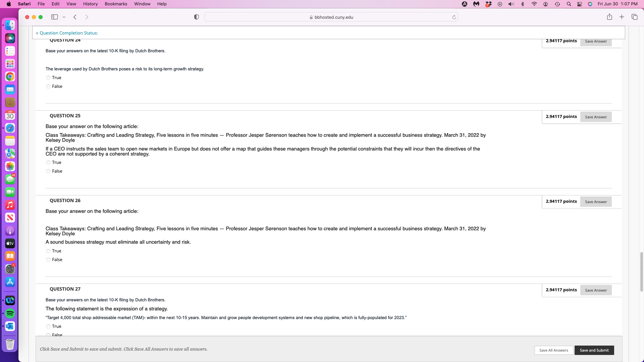Viewport: 644px width, 362px height.
Task: Click the bbhosted.cuny.edu address field
Action: [331, 17]
